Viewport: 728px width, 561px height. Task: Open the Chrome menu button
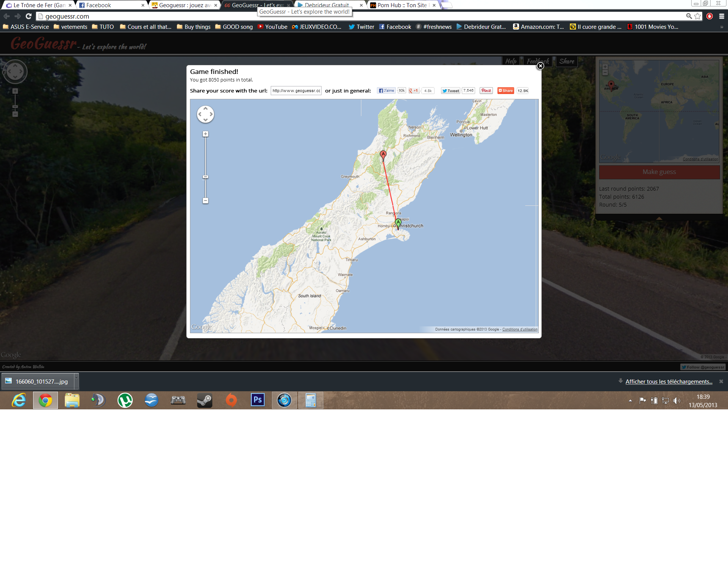[x=721, y=16]
